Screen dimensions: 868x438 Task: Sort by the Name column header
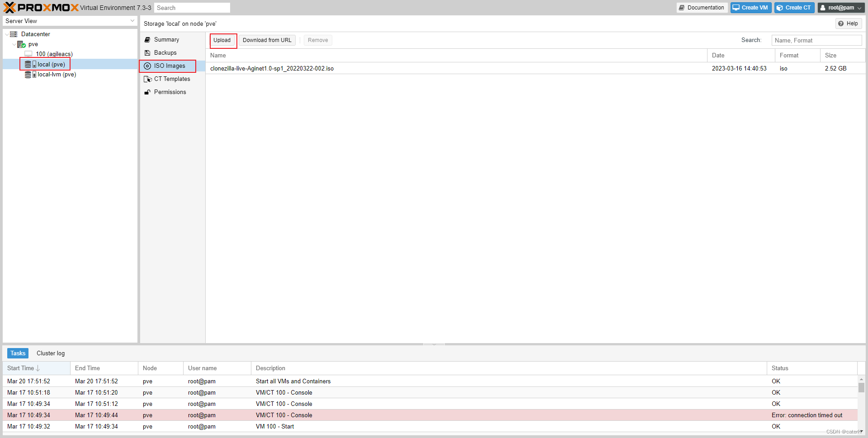click(x=456, y=56)
